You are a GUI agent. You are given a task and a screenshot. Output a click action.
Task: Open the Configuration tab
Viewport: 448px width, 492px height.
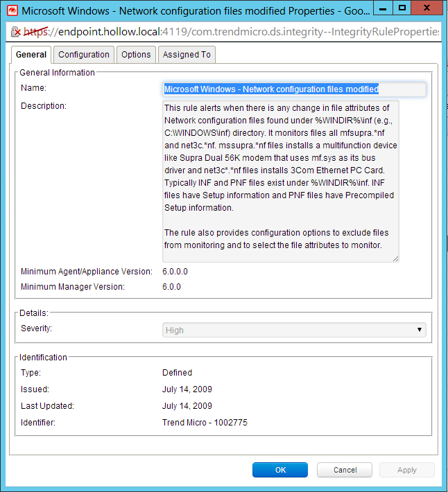click(83, 55)
